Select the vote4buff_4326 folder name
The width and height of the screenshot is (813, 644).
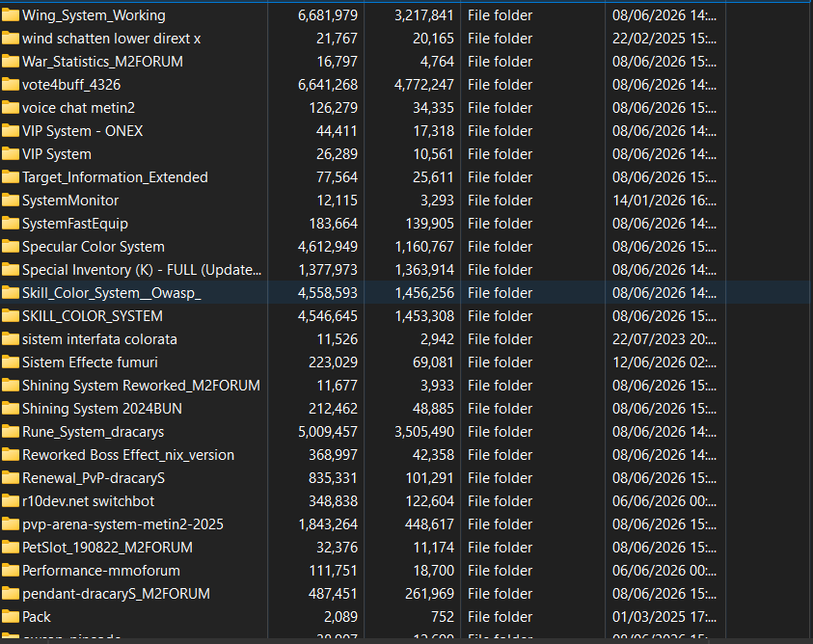tap(71, 85)
